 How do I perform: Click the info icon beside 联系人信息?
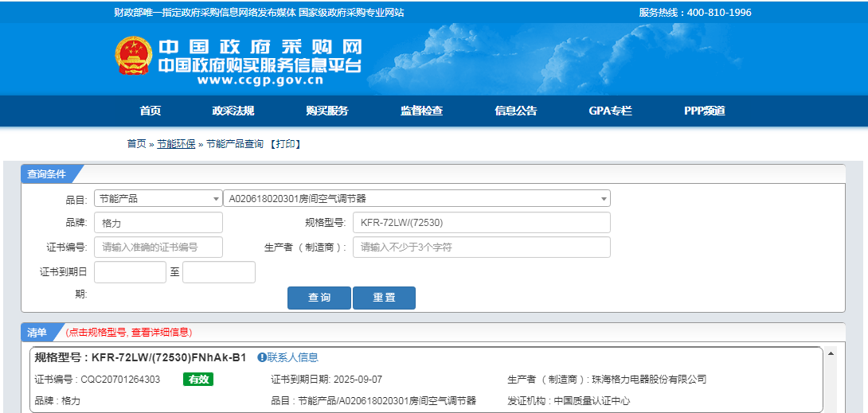pyautogui.click(x=262, y=358)
